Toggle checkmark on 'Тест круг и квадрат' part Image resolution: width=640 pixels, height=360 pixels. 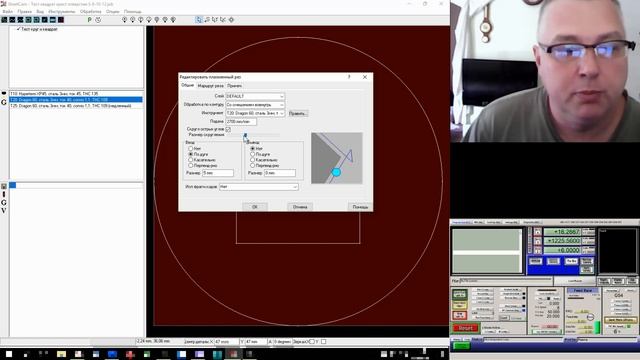(18, 29)
